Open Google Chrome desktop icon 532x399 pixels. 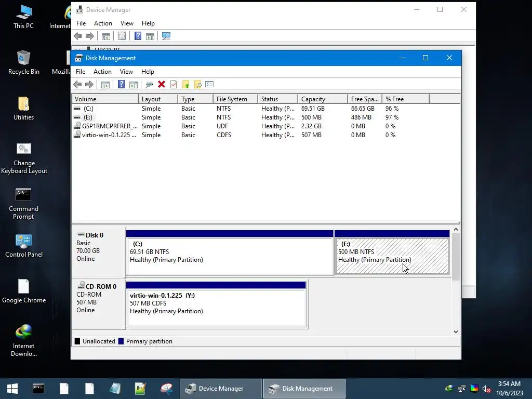click(x=24, y=291)
